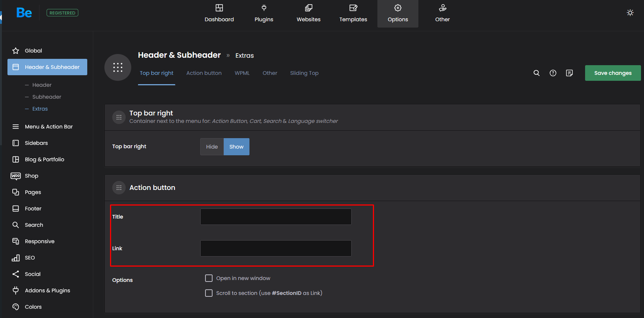Click Save changes button
The image size is (644, 318).
613,73
